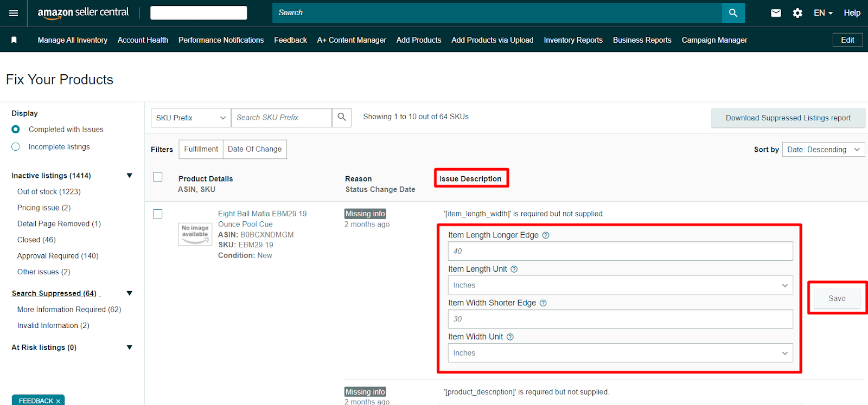Open Add Products via Upload
This screenshot has height=405, width=868.
tap(493, 40)
